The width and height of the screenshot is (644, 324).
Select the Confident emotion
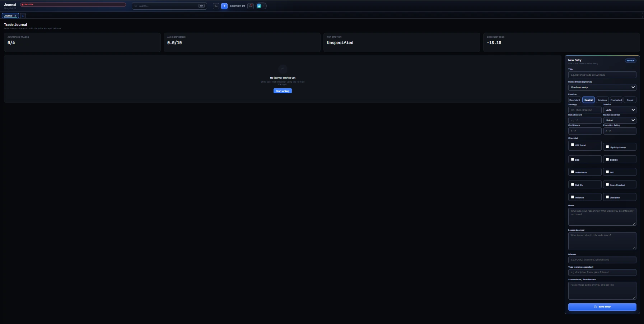pos(574,100)
